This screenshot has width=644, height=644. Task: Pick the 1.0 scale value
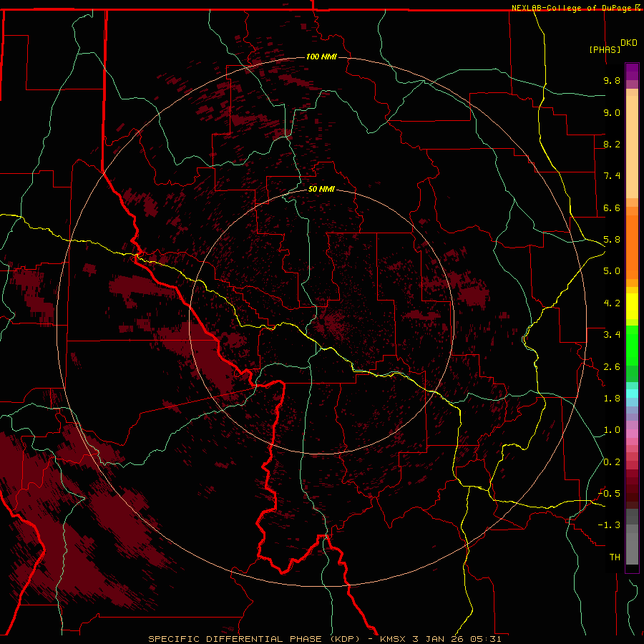612,430
